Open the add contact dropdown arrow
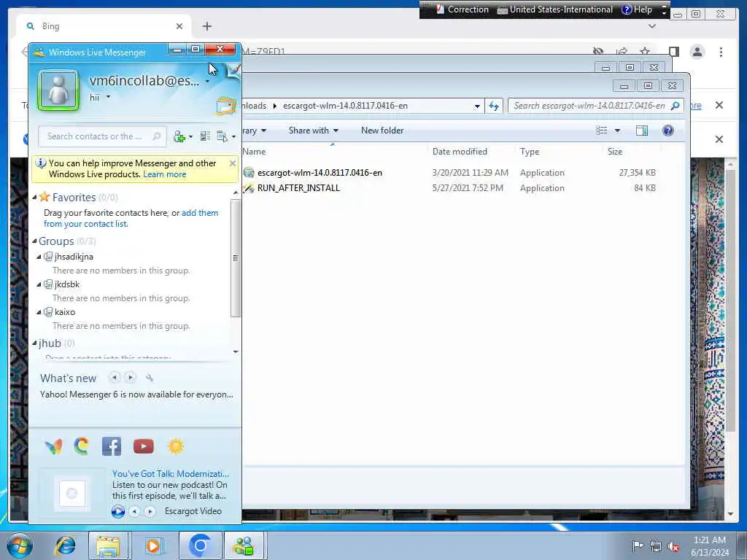The width and height of the screenshot is (747, 560). click(190, 137)
